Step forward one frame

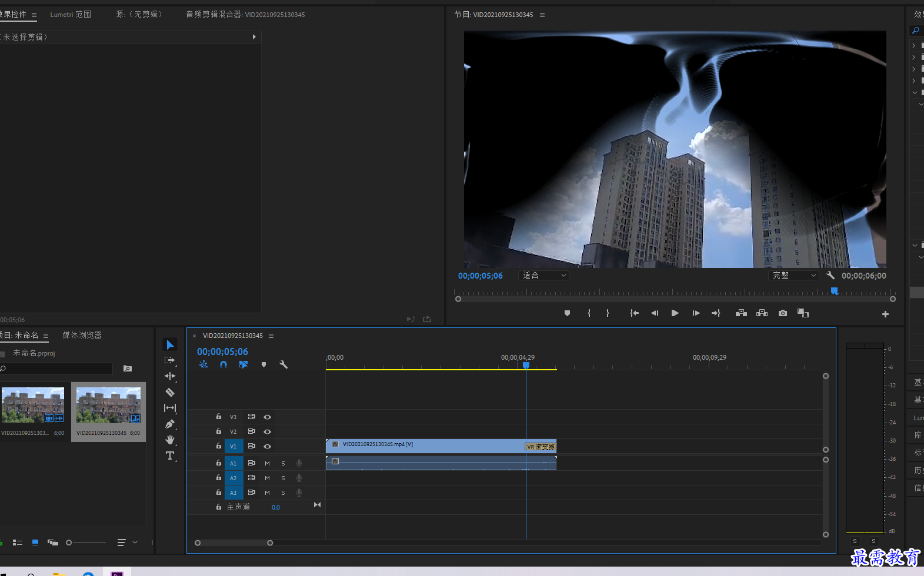(x=696, y=313)
